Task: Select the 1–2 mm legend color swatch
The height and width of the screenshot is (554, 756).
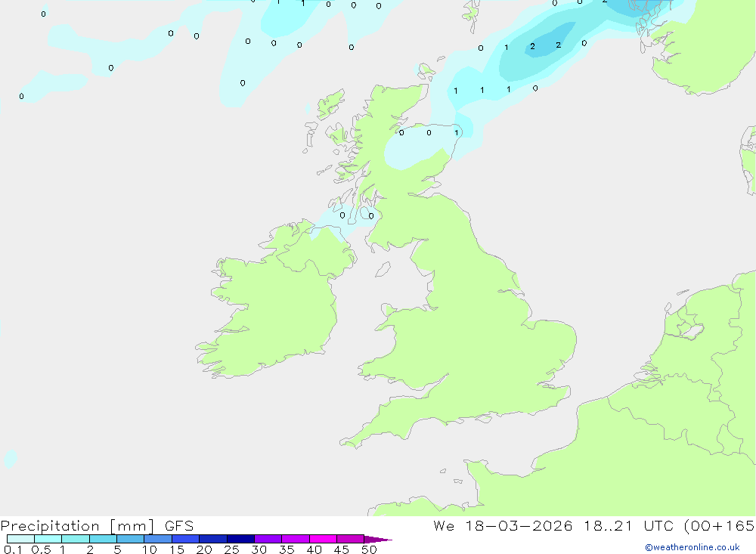Action: coord(75,539)
